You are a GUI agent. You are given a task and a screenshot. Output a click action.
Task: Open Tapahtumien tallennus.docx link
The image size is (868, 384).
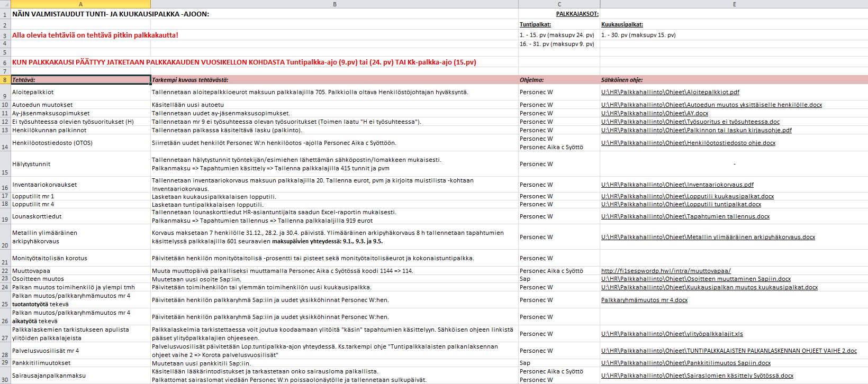click(685, 216)
